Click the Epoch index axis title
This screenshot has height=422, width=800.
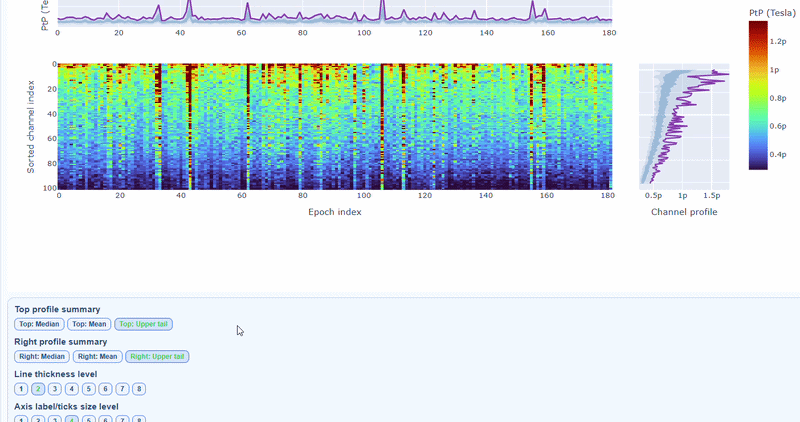(335, 212)
